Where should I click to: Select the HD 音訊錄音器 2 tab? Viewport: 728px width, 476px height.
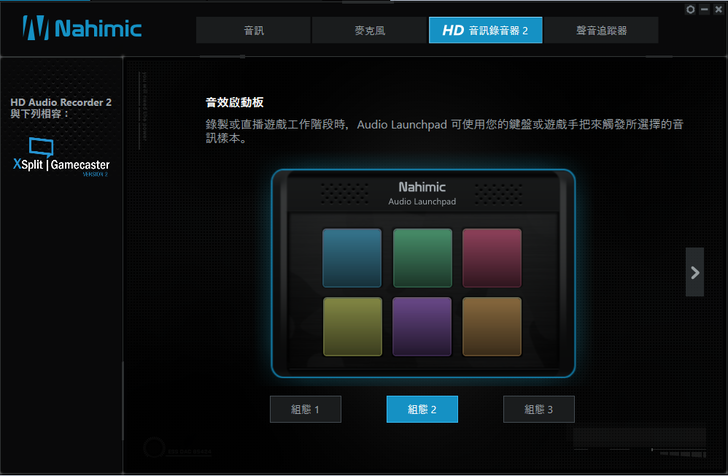[486, 30]
